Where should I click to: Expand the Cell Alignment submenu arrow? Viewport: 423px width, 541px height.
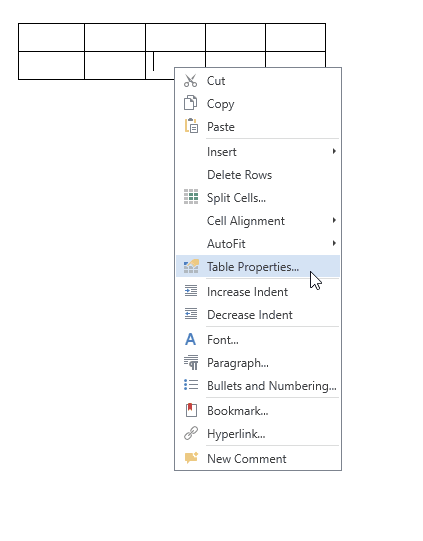click(334, 220)
